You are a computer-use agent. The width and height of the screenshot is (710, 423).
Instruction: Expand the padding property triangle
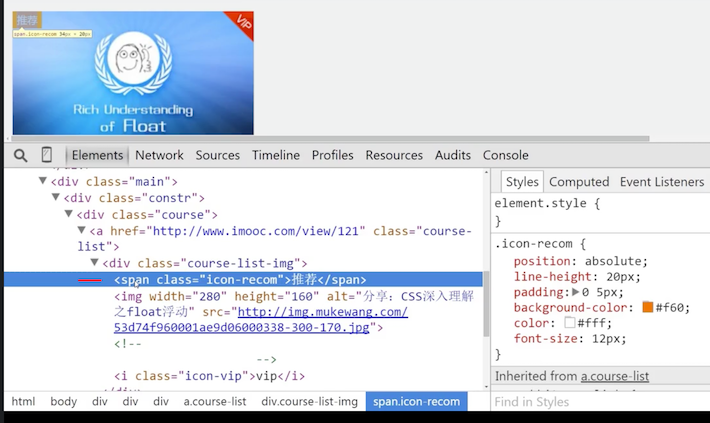pyautogui.click(x=574, y=292)
